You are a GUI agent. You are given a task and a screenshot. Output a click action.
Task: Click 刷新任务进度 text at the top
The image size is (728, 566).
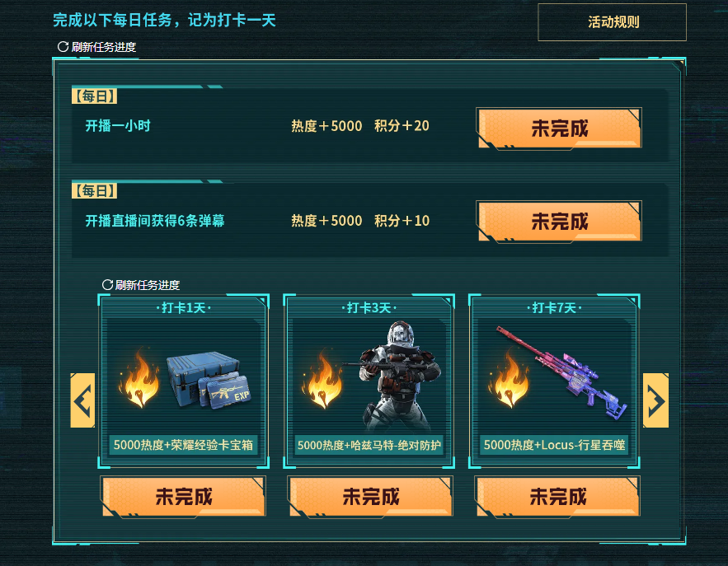(104, 47)
